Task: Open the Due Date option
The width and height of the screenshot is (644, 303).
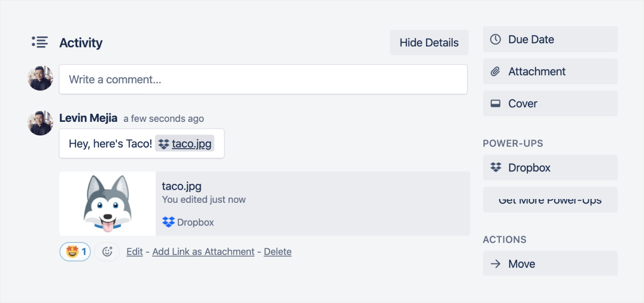Action: pyautogui.click(x=550, y=40)
